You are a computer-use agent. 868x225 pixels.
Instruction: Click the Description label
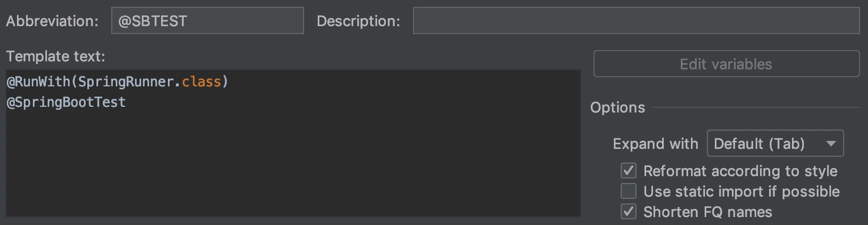point(359,22)
